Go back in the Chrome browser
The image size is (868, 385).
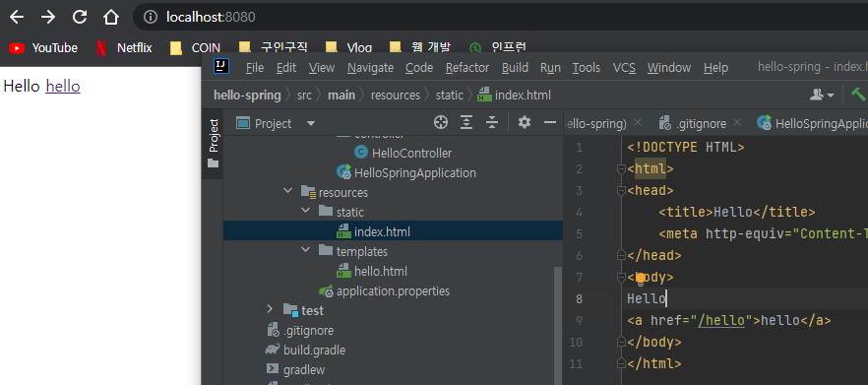pos(17,17)
